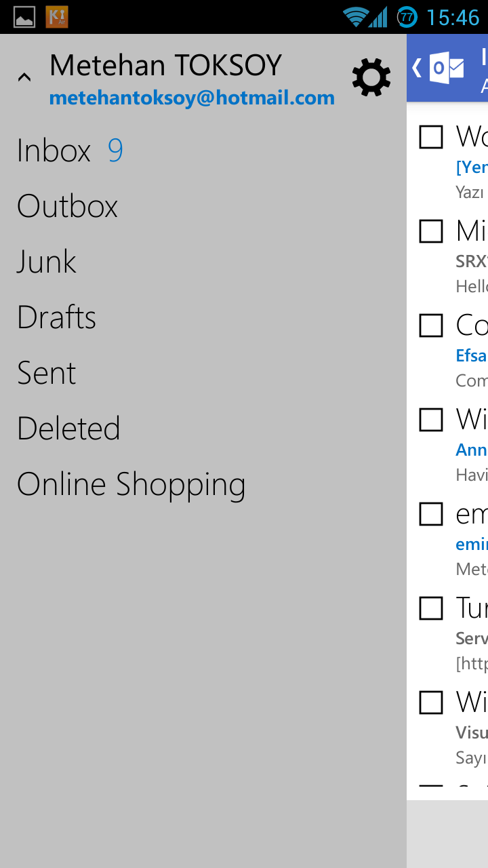
Task: Go to the Junk folder
Action: [x=46, y=262]
